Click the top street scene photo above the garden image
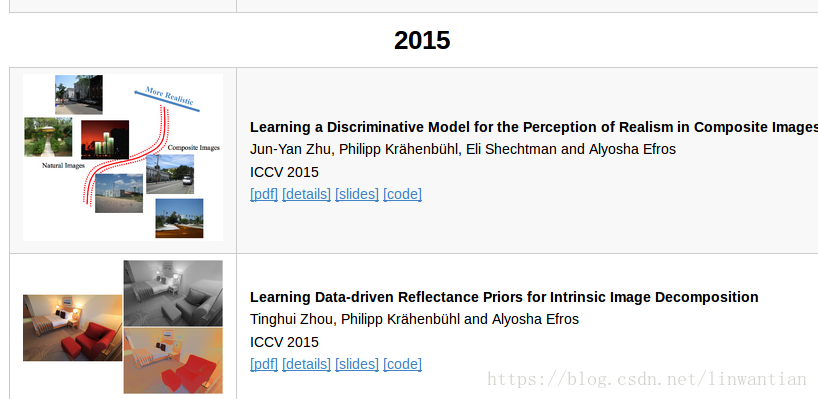The height and width of the screenshot is (399, 818). (x=79, y=94)
